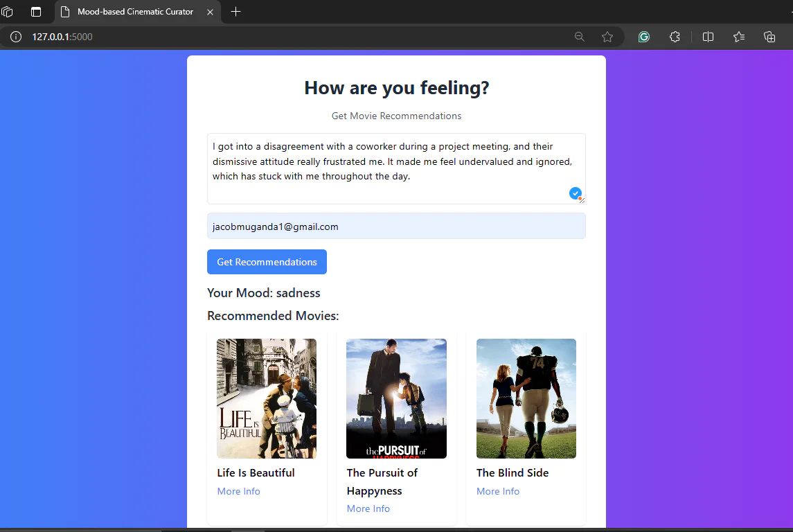This screenshot has height=532, width=793.
Task: Close the Mood-based Cinematic Curator tab
Action: click(210, 12)
